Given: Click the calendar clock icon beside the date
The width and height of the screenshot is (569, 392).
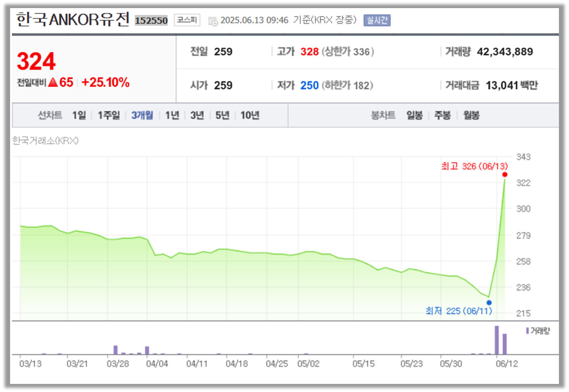Looking at the screenshot, I should click(x=213, y=21).
